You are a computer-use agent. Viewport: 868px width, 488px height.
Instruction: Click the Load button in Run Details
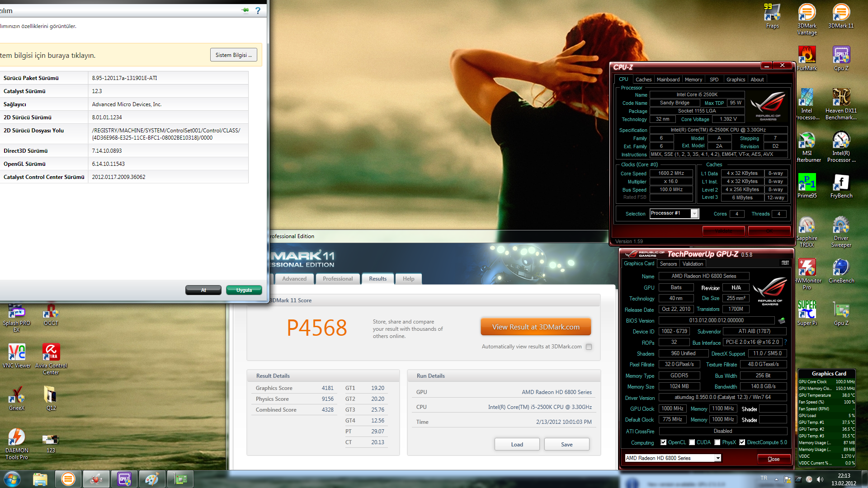[x=517, y=445]
